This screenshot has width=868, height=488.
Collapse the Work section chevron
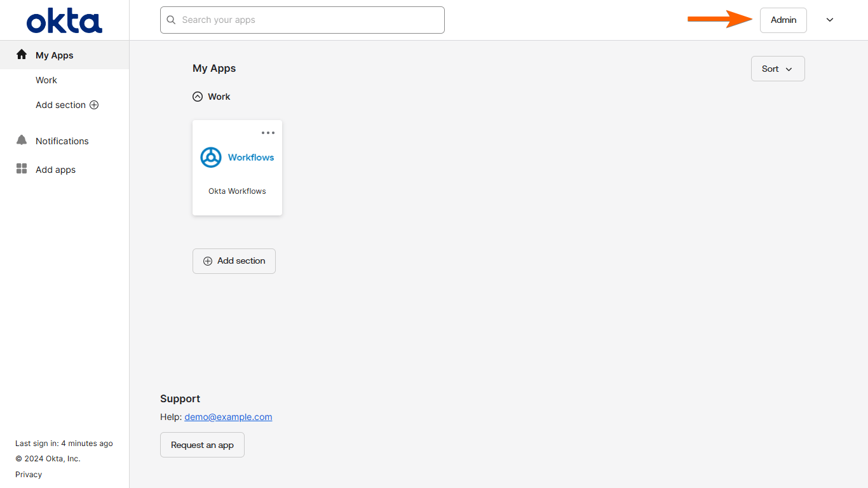click(x=198, y=97)
